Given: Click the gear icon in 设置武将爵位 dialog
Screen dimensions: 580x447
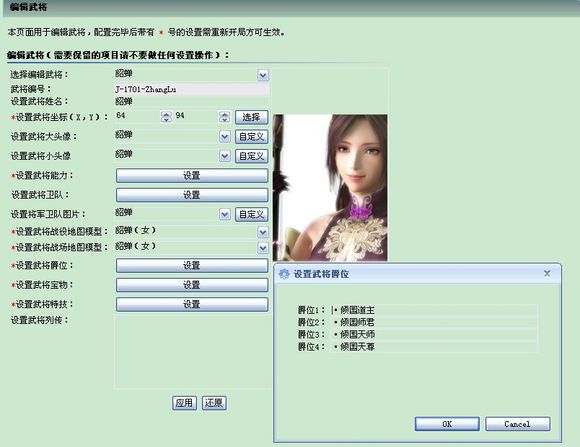Looking at the screenshot, I should [284, 274].
